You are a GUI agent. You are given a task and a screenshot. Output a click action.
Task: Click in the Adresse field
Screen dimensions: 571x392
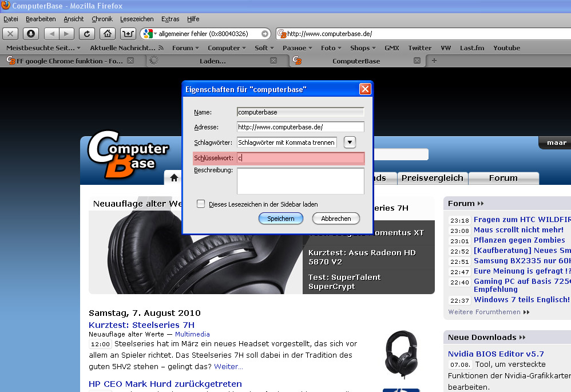[x=300, y=127]
